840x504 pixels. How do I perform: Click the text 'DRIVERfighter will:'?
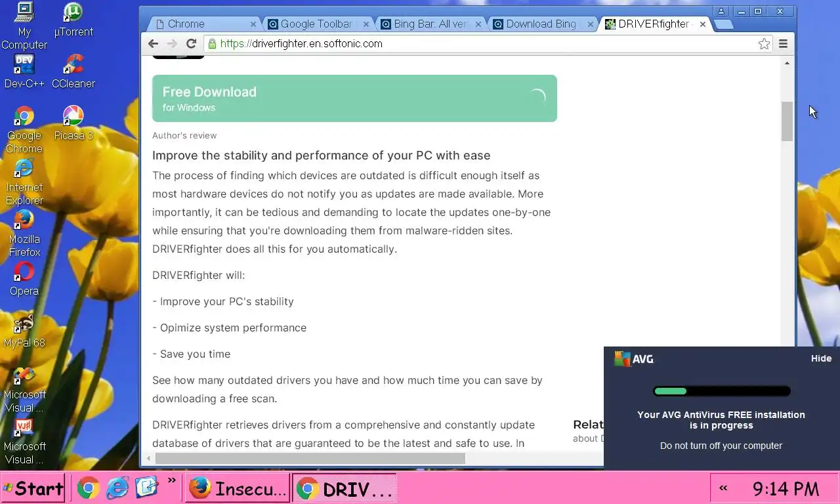pos(198,275)
